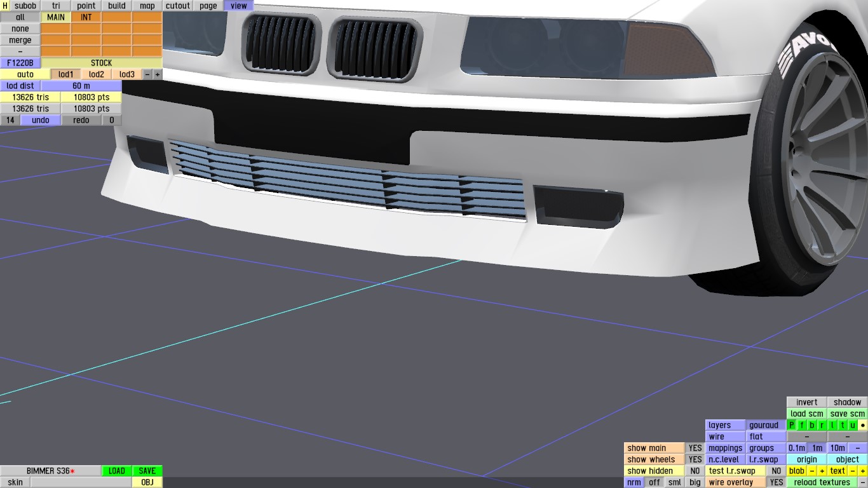Click save scm button

848,414
